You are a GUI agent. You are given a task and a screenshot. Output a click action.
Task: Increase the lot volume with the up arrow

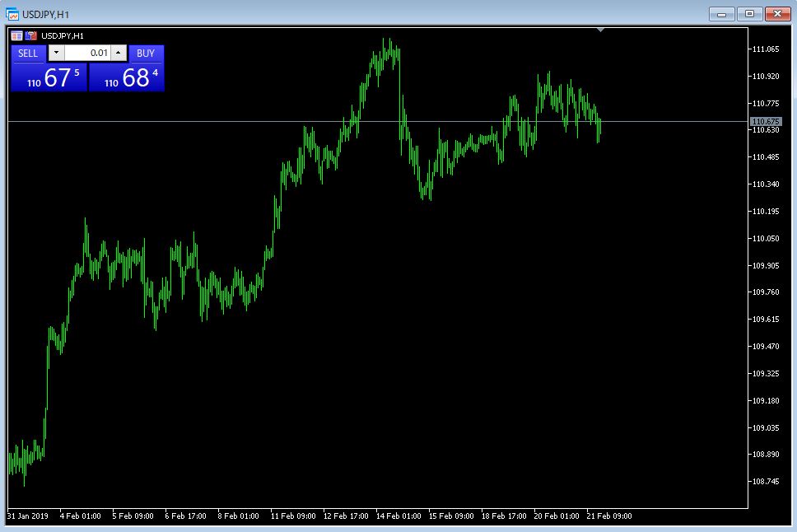[x=119, y=53]
